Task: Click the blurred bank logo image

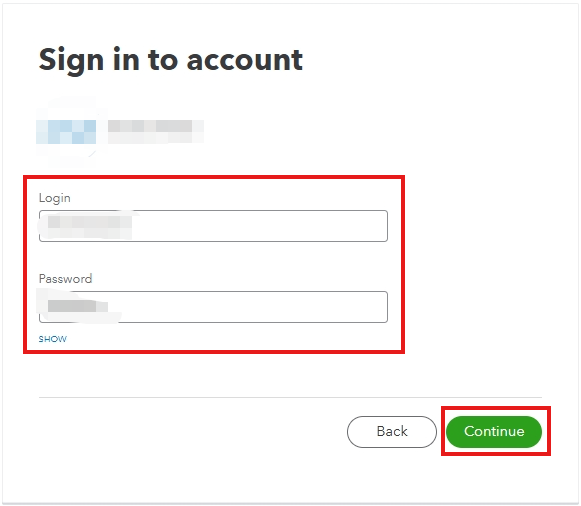Action: coord(67,132)
